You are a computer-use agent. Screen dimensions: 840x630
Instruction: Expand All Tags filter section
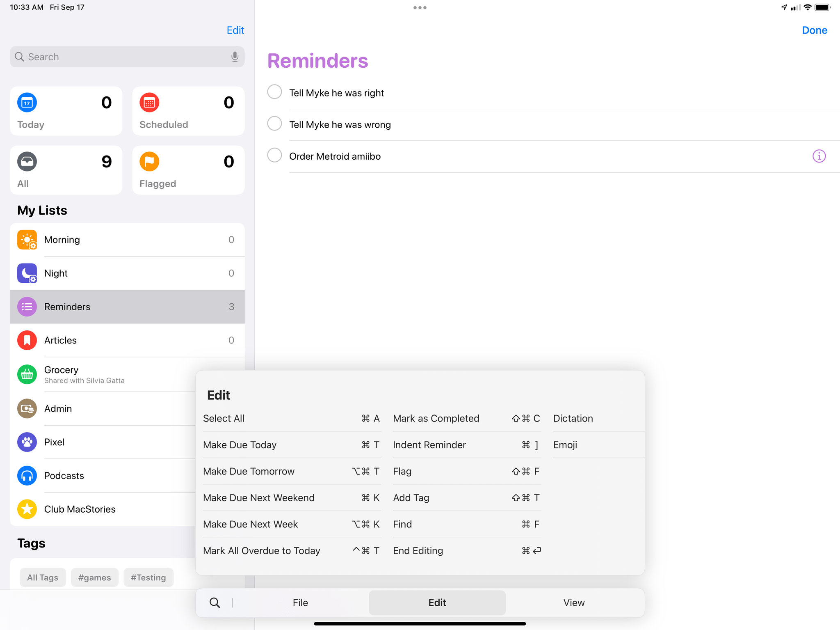[x=42, y=577]
